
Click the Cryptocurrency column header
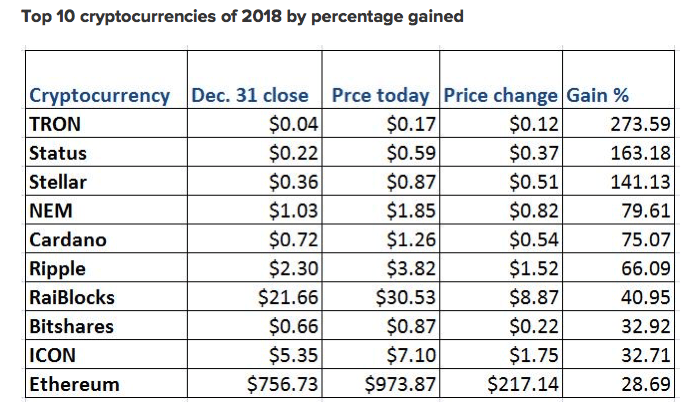[x=100, y=96]
